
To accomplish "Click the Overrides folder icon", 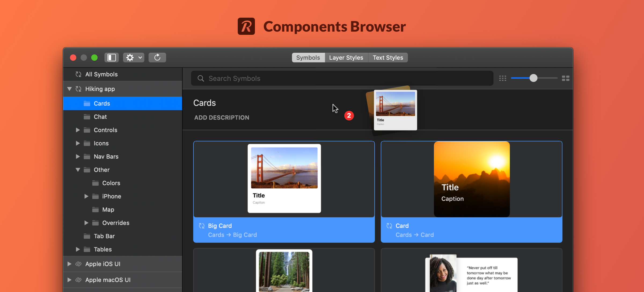I will click(x=96, y=223).
